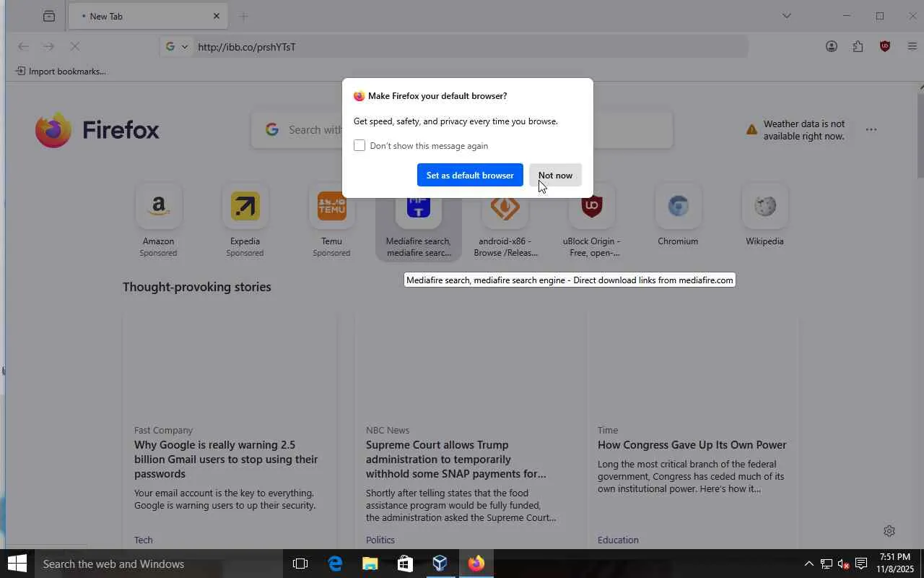
Task: Click the Firefox taskbar icon
Action: click(x=476, y=564)
